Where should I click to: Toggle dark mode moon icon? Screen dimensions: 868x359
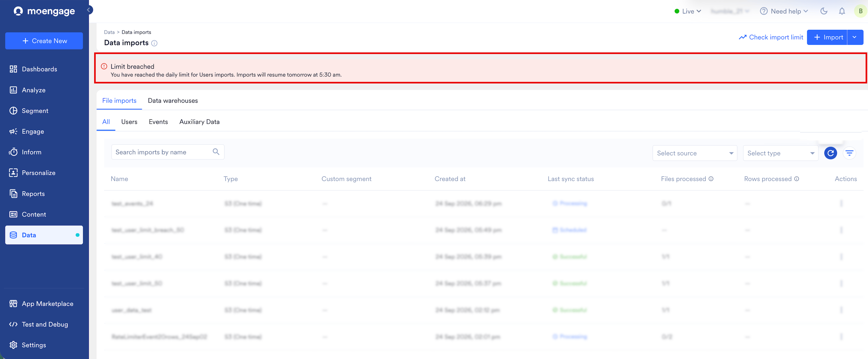click(x=824, y=11)
